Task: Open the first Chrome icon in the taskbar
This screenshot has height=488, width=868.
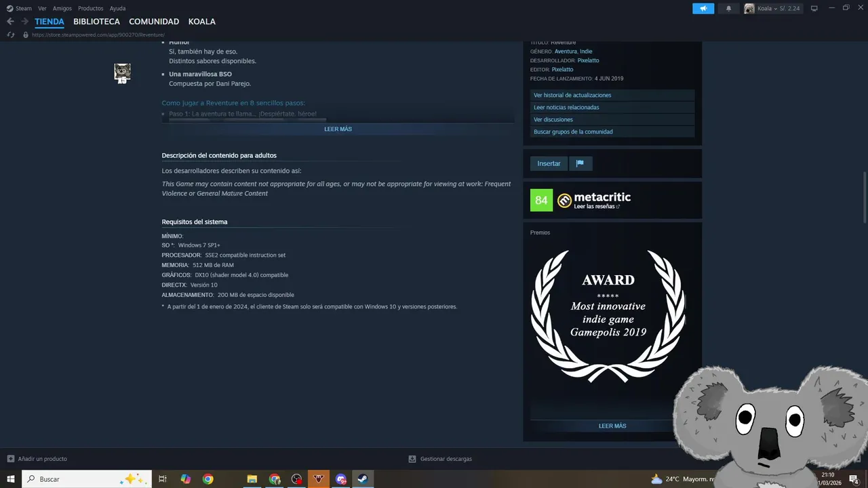Action: click(x=208, y=479)
